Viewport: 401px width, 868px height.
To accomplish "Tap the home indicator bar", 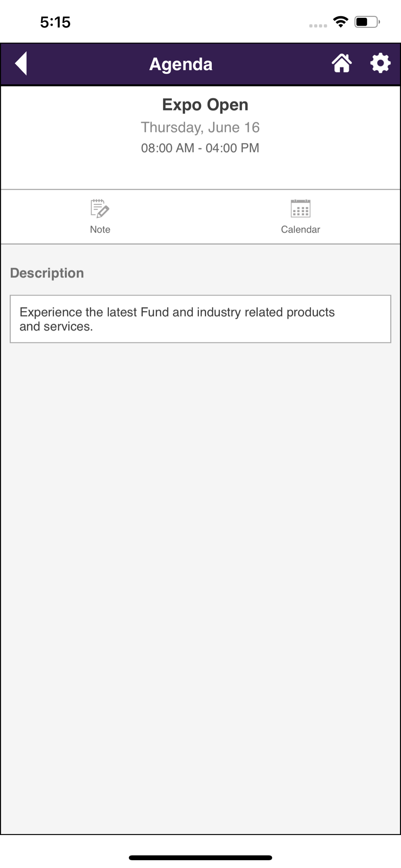I will click(x=200, y=858).
